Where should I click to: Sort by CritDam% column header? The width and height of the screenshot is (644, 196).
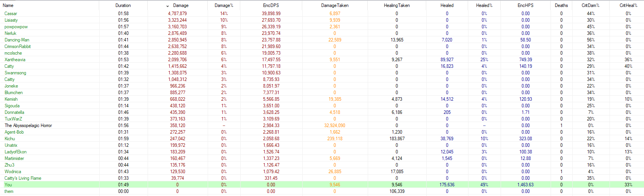point(590,5)
